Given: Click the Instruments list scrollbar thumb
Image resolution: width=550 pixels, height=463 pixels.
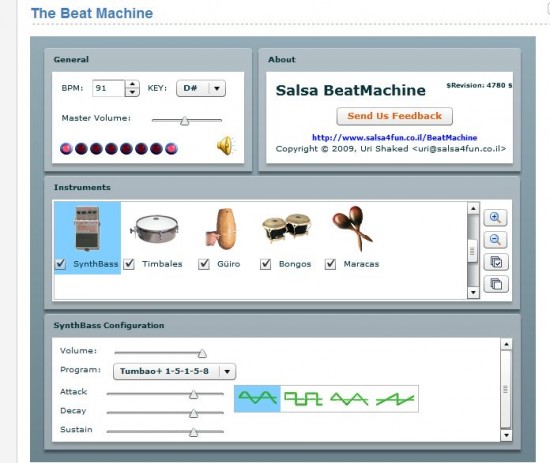Looking at the screenshot, I should (472, 251).
